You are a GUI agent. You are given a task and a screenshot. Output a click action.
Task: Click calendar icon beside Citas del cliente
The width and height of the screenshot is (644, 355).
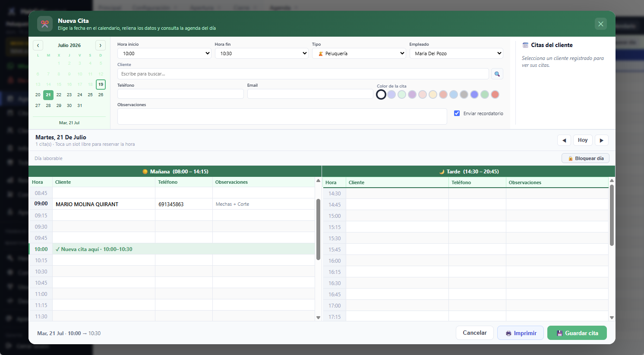(x=525, y=45)
